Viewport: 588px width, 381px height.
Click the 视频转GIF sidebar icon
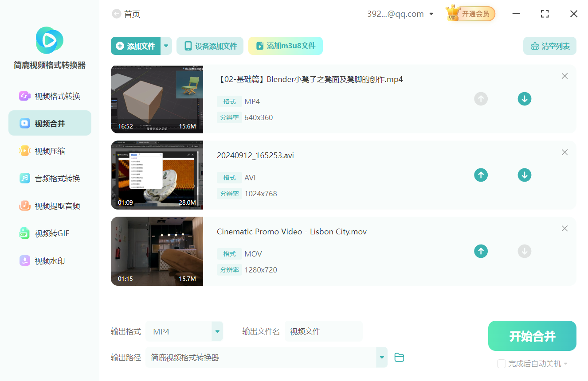[24, 233]
